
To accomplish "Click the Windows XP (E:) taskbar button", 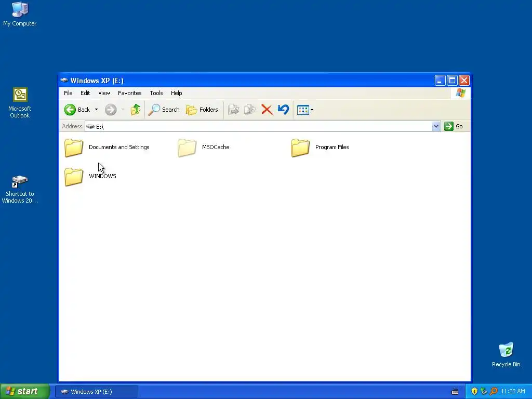I will point(97,392).
